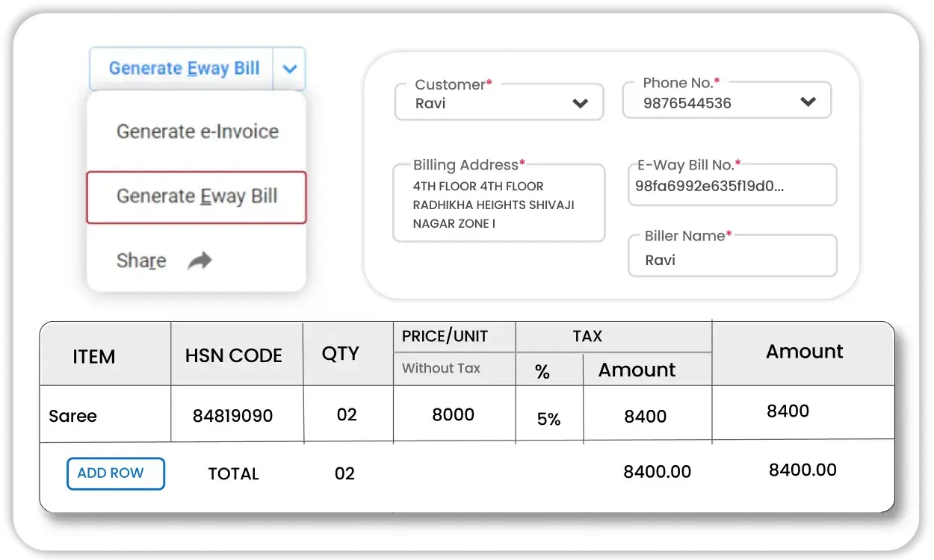Click the Share arrow icon

(x=200, y=261)
